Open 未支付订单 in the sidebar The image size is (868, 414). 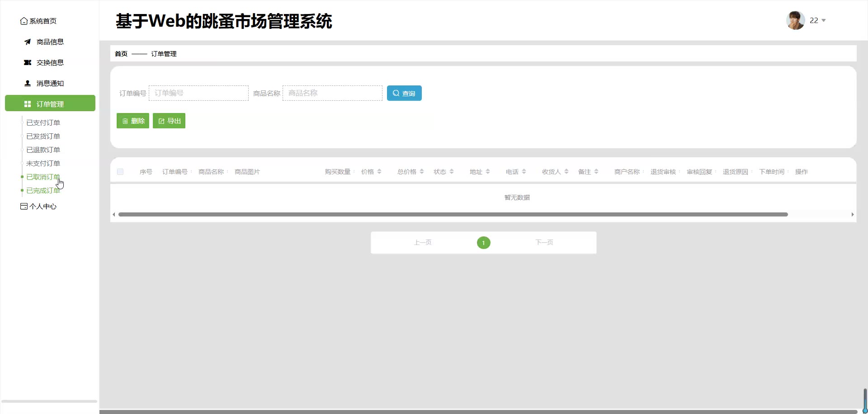pyautogui.click(x=43, y=164)
